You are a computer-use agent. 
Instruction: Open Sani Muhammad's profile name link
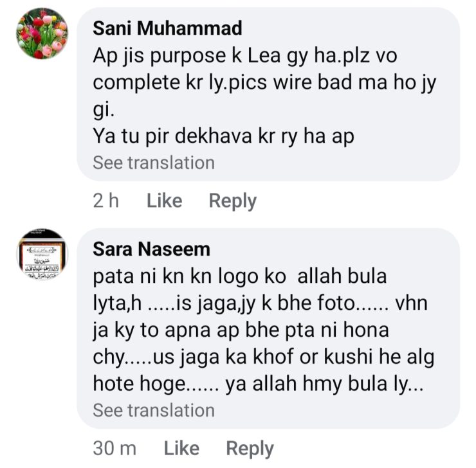pyautogui.click(x=167, y=28)
